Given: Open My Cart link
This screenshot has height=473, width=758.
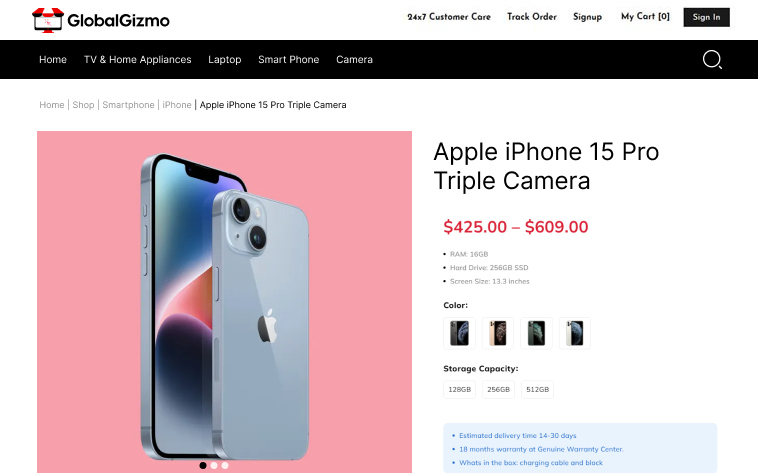Looking at the screenshot, I should coord(645,17).
